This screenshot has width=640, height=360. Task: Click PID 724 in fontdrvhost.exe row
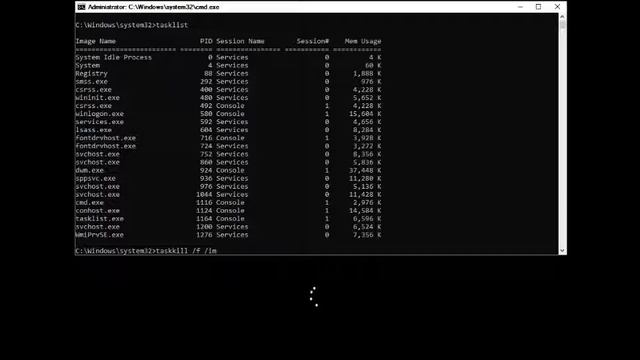(206, 146)
